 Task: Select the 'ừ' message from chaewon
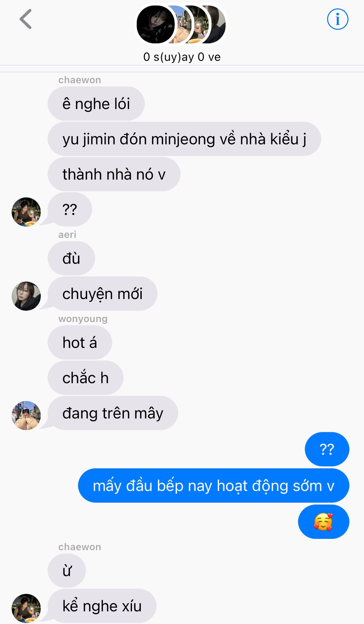pyautogui.click(x=67, y=571)
